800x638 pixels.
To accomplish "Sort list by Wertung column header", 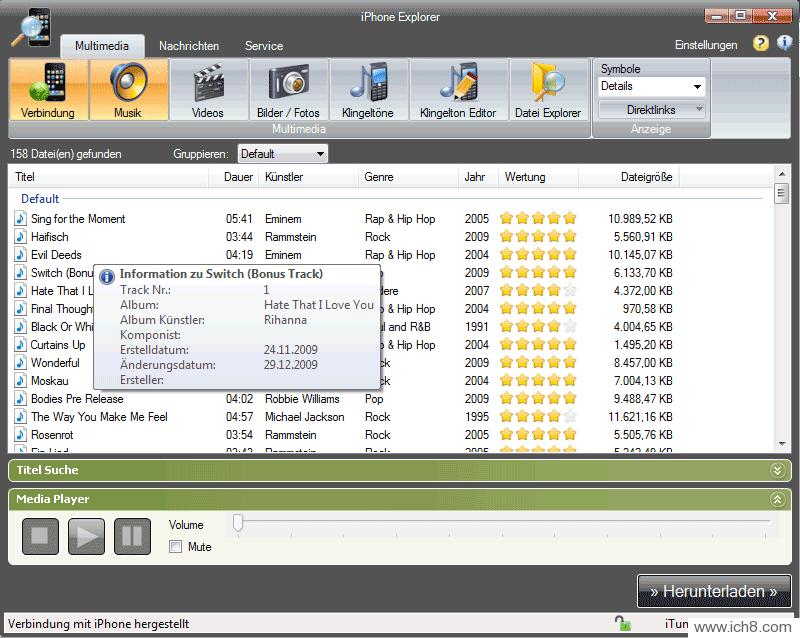I will (538, 177).
